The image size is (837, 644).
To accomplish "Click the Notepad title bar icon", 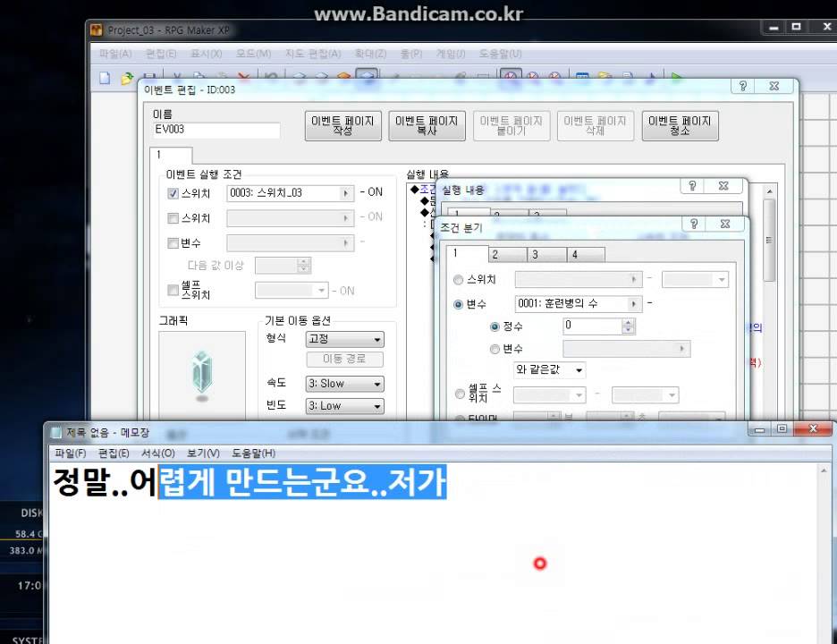I will [x=56, y=432].
